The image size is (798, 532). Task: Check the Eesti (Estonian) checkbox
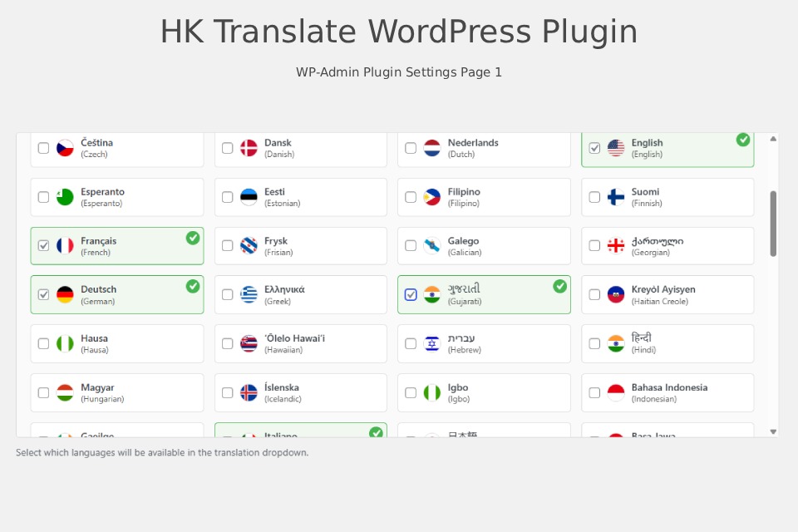pyautogui.click(x=228, y=197)
